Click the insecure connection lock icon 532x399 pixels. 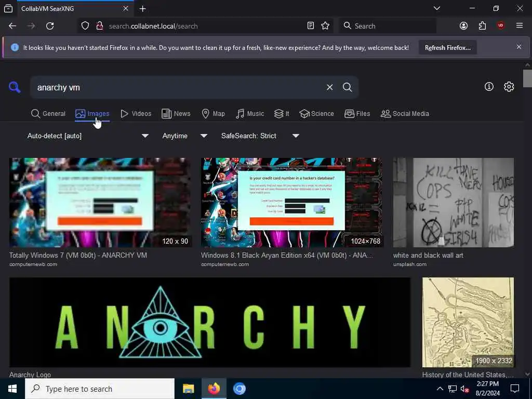point(99,26)
